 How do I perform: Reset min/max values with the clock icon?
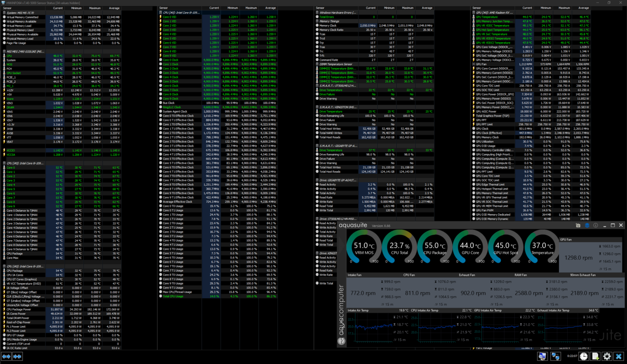tap(583, 357)
